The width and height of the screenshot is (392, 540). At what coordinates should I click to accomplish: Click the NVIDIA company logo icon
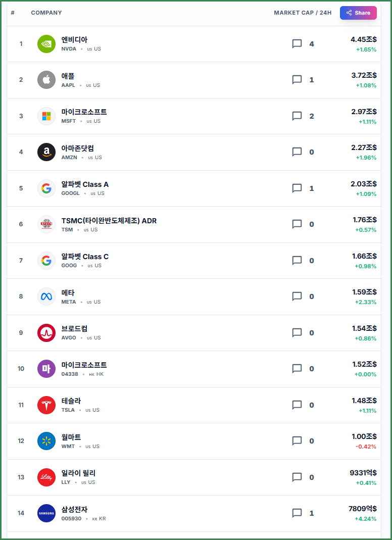(46, 44)
